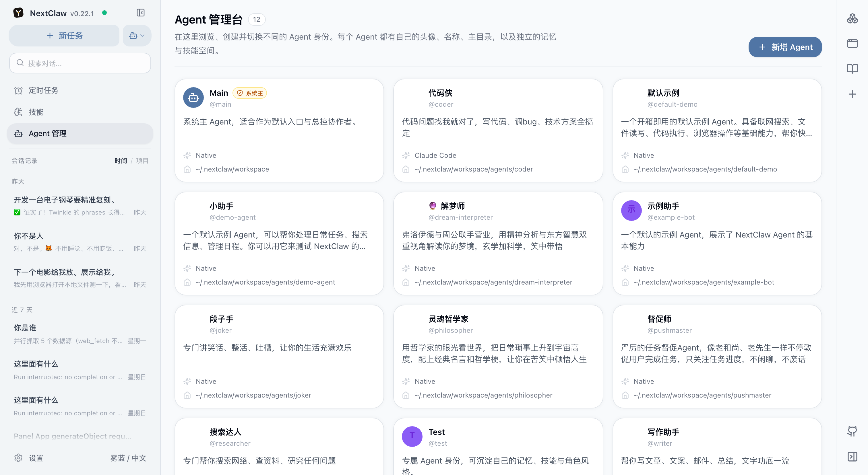Open conversation 开发一台电子钢琴要精准复刻。
The width and height of the screenshot is (868, 475).
pos(80,205)
